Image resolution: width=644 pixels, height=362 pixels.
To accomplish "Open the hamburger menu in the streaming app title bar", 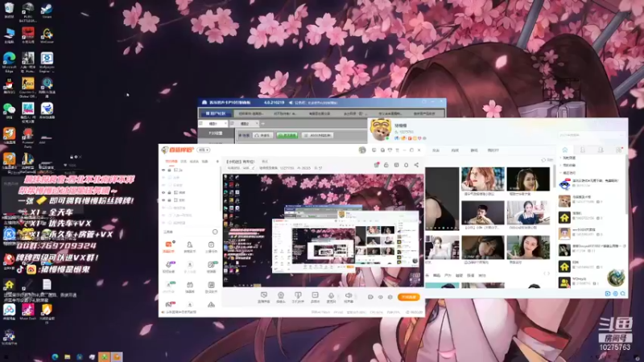I will (397, 150).
